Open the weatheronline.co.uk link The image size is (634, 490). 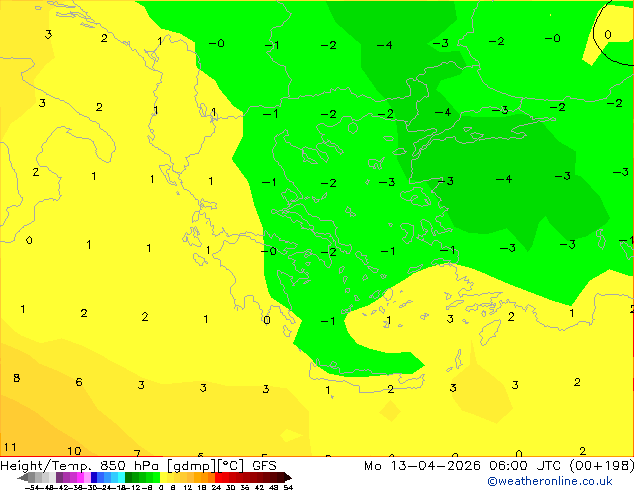click(x=549, y=481)
